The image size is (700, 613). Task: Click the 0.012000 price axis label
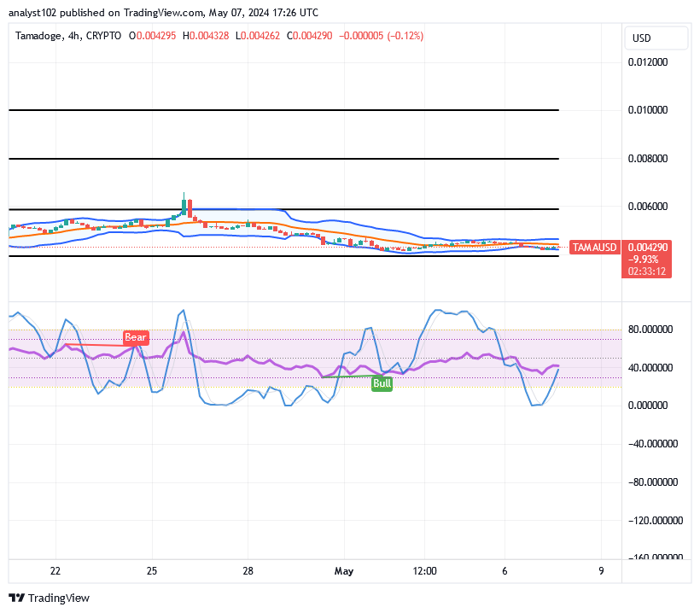tap(647, 62)
